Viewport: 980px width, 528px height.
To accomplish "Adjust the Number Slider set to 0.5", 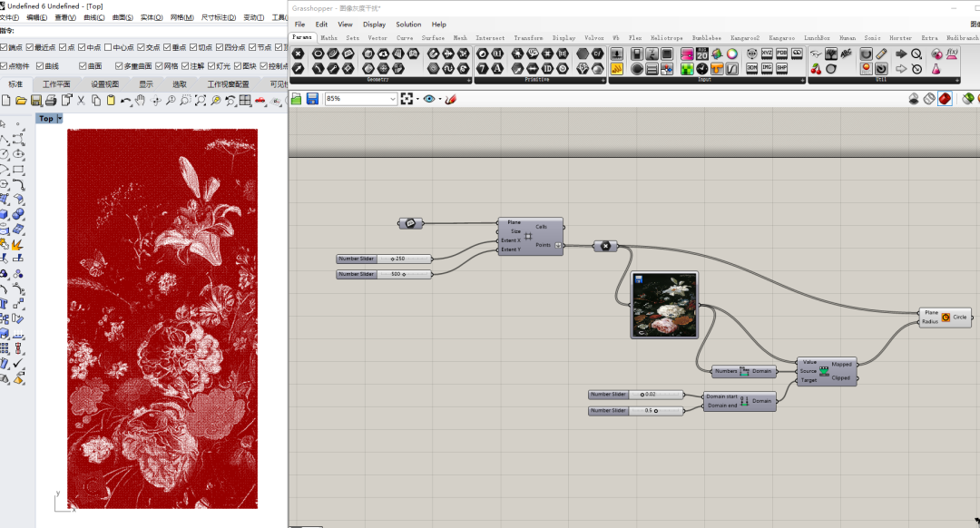I will 636,411.
